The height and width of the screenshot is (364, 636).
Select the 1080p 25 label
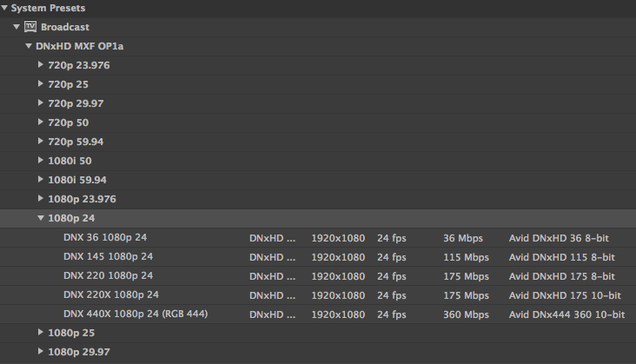coord(71,333)
